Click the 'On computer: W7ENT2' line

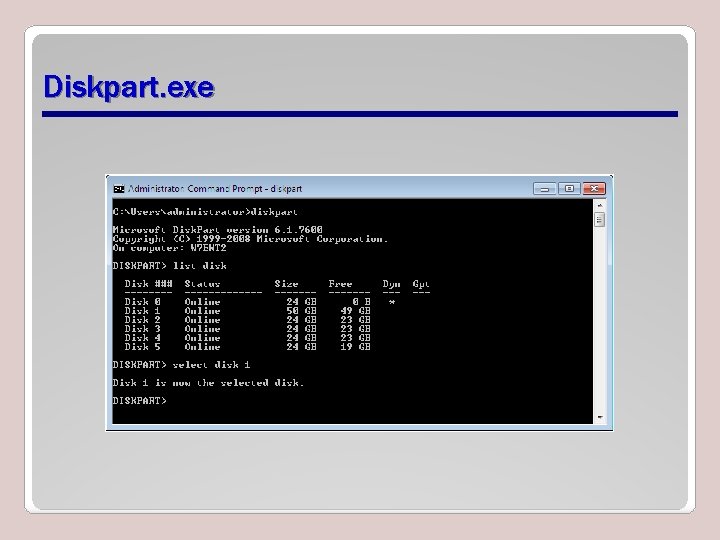click(x=169, y=248)
